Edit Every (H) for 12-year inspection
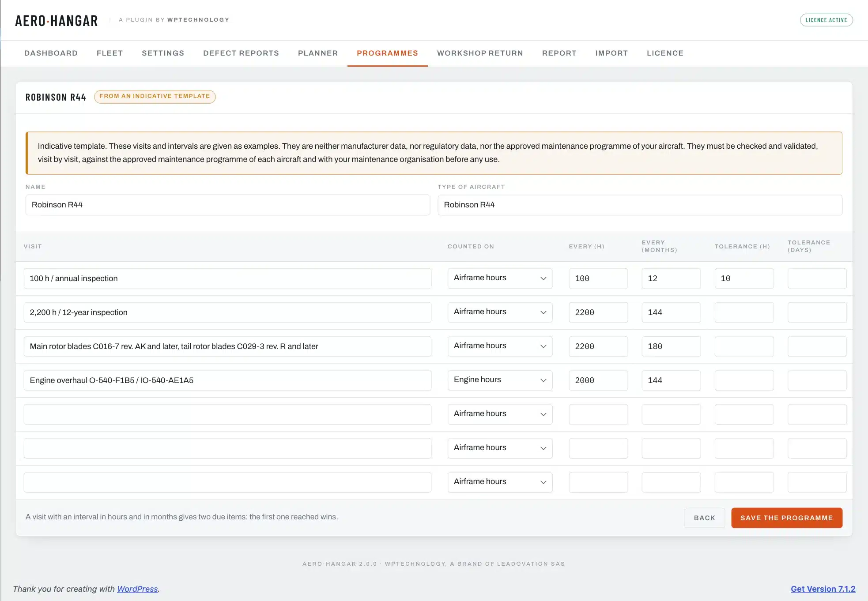 [x=598, y=312]
